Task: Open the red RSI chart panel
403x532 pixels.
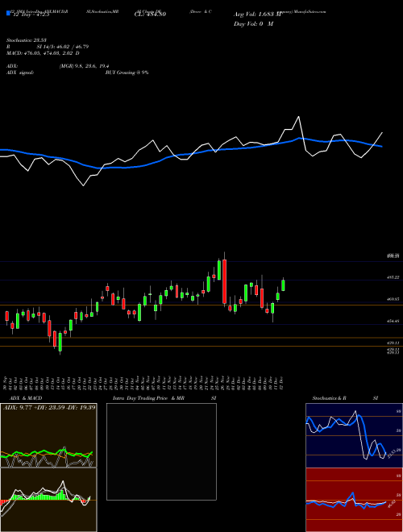Action: click(354, 500)
